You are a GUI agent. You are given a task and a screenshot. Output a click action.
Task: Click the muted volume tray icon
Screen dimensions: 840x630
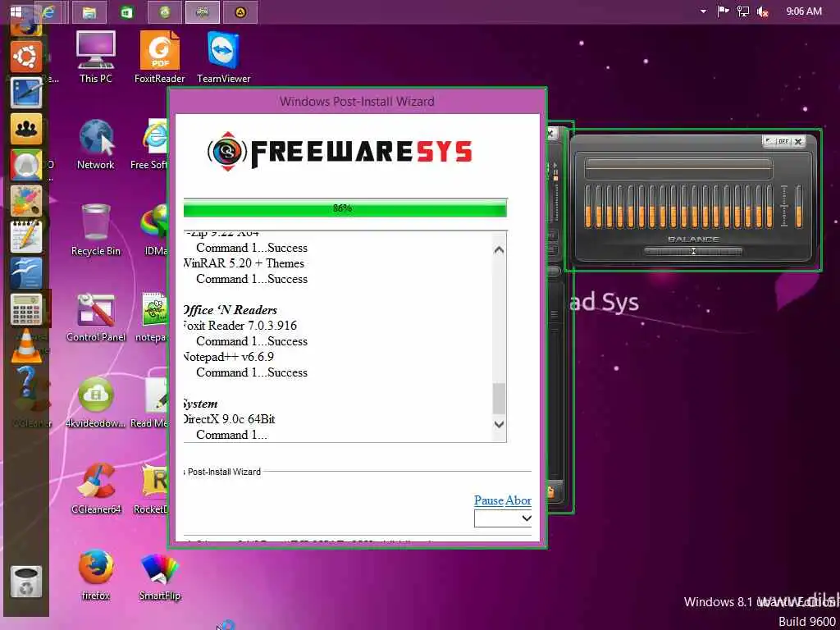pos(763,11)
